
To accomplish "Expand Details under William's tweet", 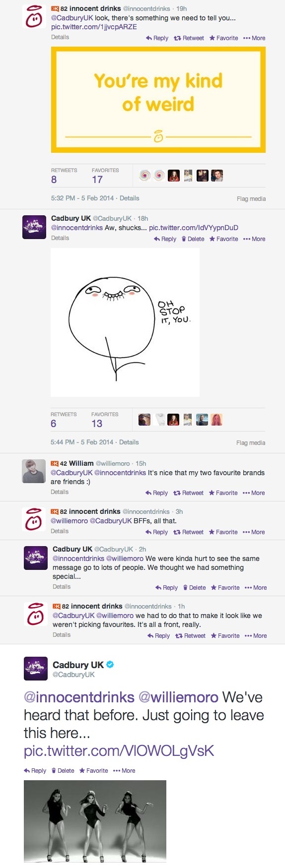I will [60, 492].
